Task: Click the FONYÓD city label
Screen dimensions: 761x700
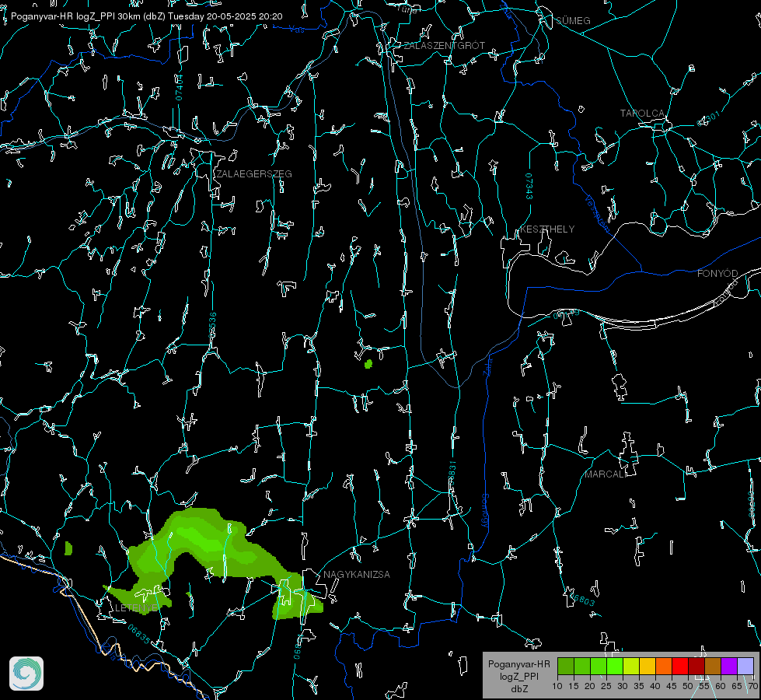Action: 717,274
